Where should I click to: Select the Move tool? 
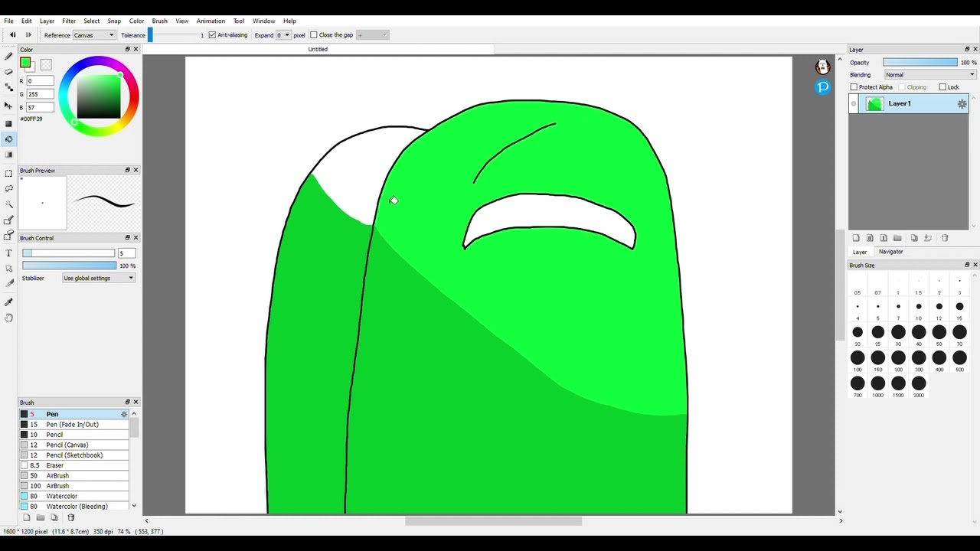(x=8, y=105)
